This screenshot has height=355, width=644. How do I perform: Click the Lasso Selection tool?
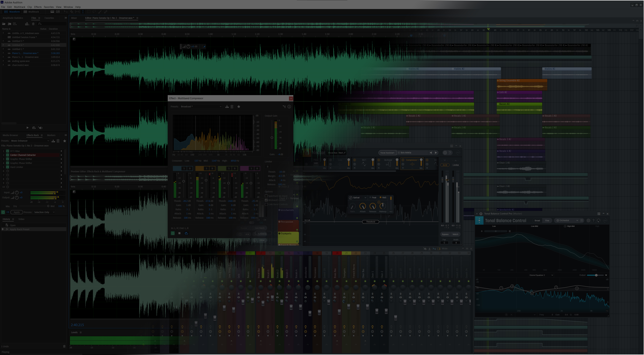pos(94,12)
